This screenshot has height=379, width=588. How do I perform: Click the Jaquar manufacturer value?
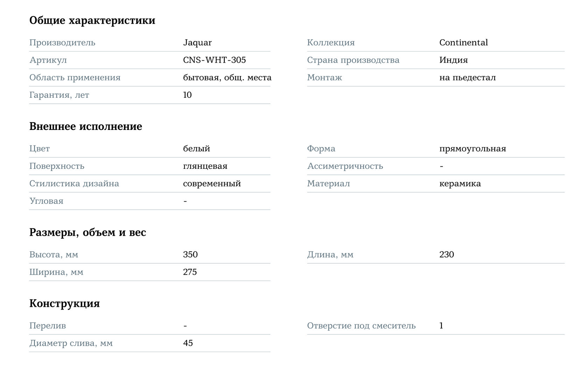(x=197, y=43)
